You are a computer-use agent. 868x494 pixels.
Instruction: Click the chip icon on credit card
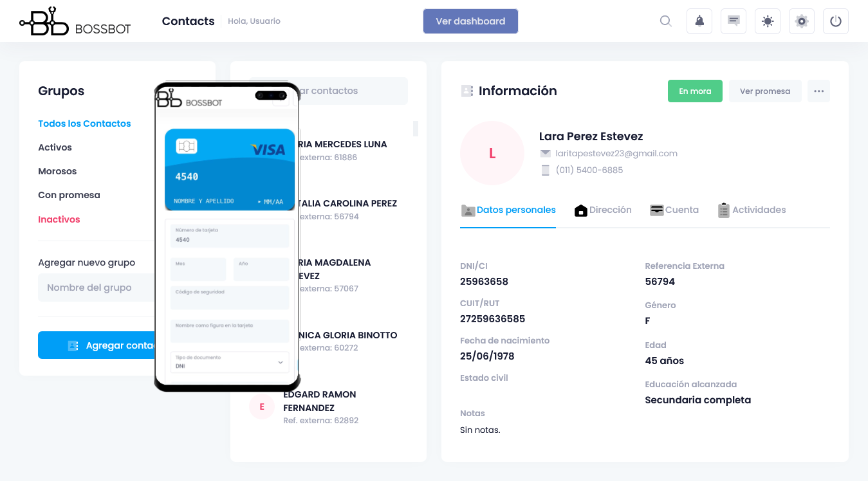pos(186,147)
